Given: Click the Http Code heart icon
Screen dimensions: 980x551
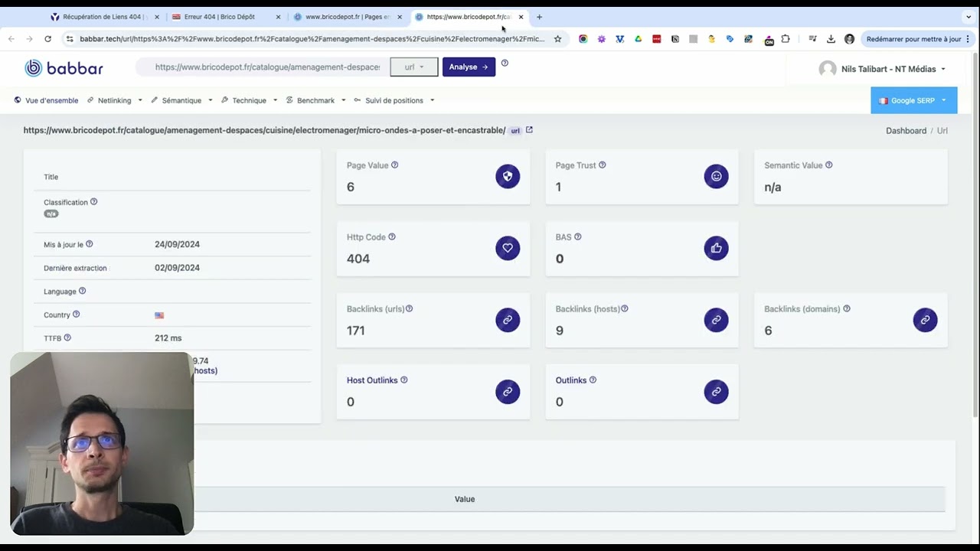Looking at the screenshot, I should click(x=508, y=248).
